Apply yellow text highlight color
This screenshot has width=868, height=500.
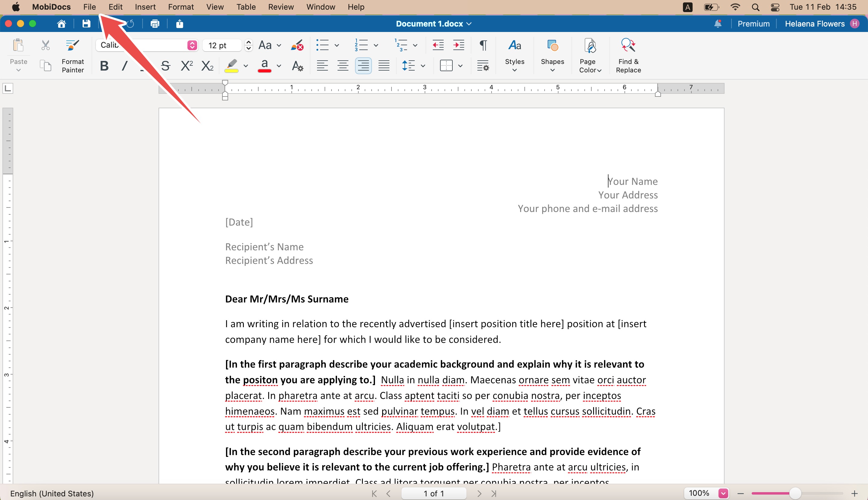coord(231,65)
